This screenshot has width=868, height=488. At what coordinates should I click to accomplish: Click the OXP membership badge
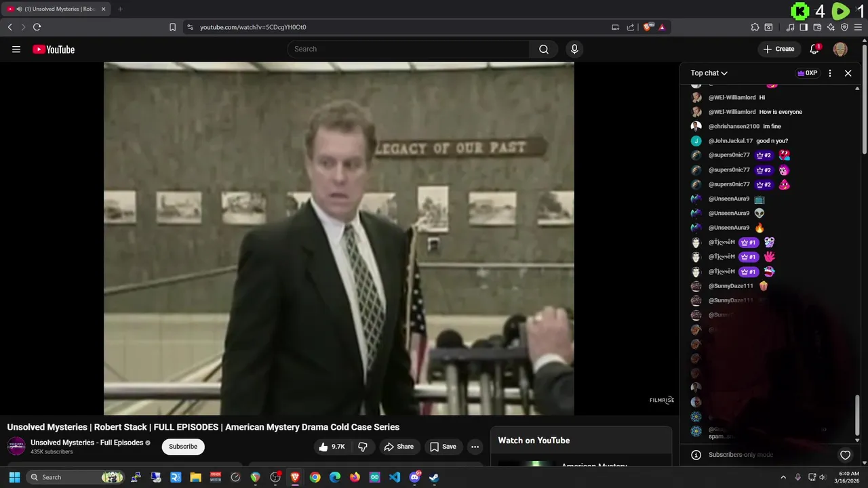(x=807, y=73)
